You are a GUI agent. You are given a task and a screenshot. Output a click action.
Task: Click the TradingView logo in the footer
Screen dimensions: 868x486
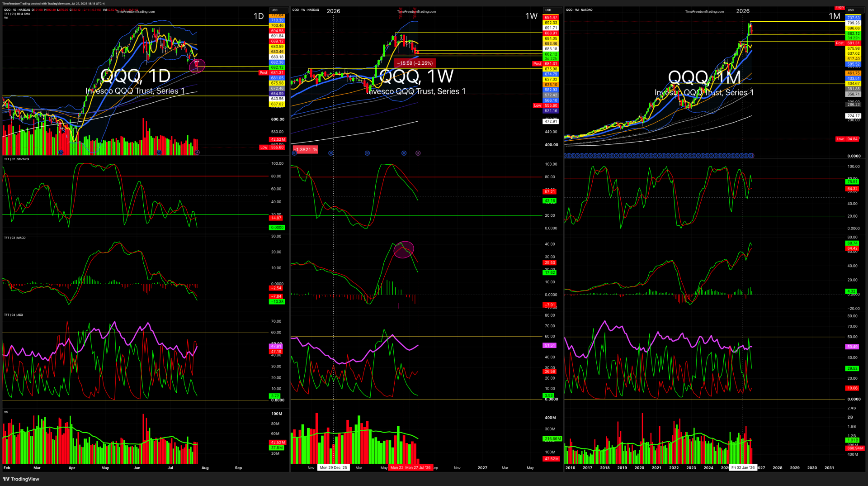click(x=21, y=479)
